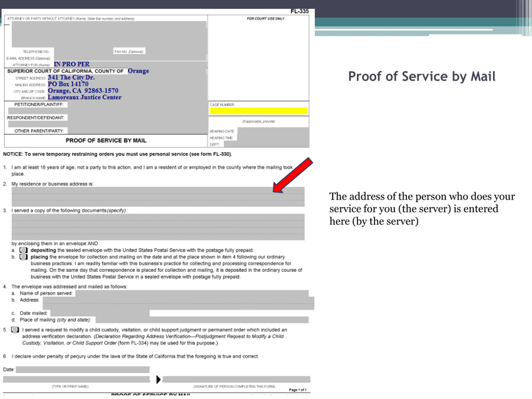
Task: Click the item 4b Address field
Action: click(178, 303)
